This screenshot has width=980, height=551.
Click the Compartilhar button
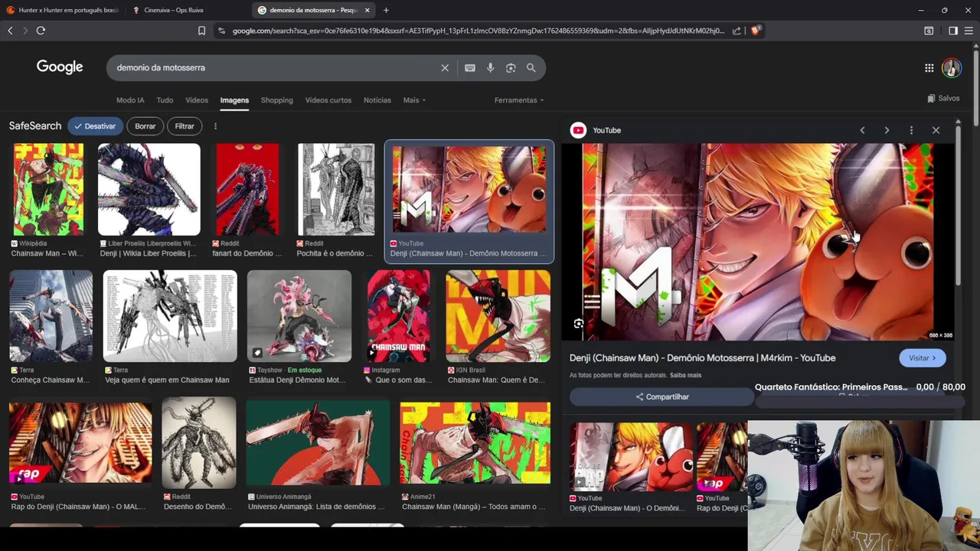click(x=662, y=396)
